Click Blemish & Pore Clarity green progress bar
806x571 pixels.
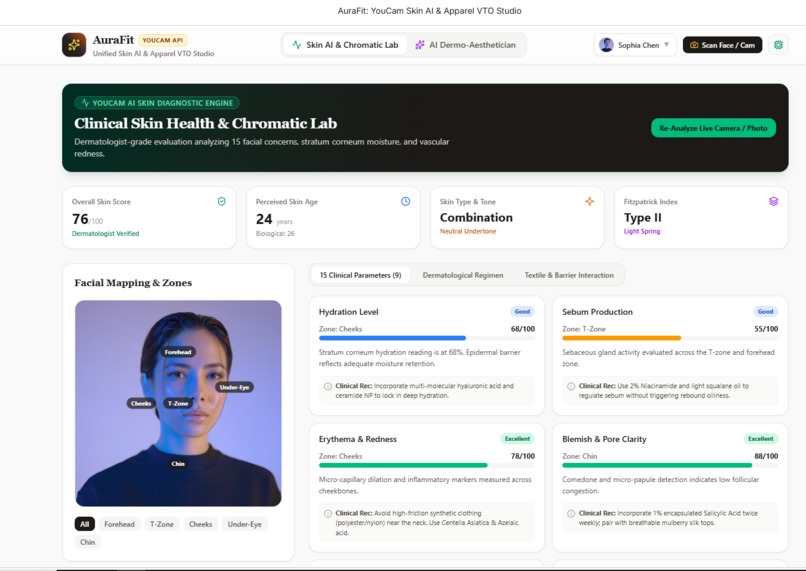click(x=657, y=465)
